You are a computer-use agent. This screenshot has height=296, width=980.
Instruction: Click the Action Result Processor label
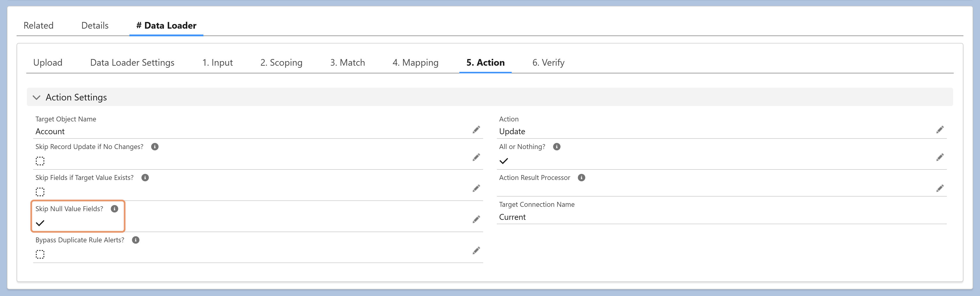click(534, 178)
